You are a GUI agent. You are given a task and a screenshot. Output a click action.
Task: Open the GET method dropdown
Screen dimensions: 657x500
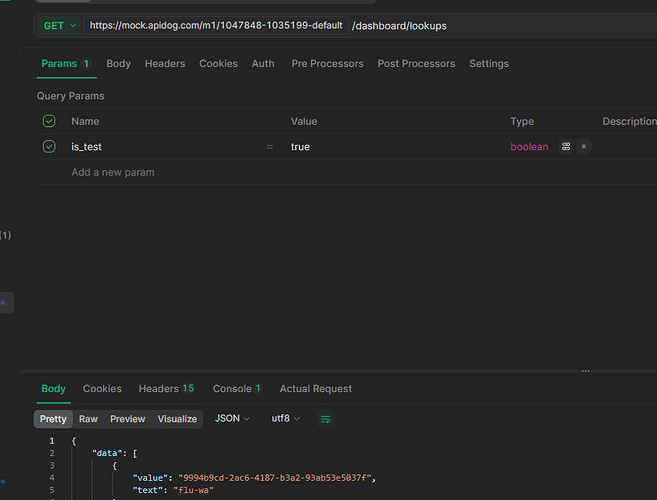click(59, 26)
